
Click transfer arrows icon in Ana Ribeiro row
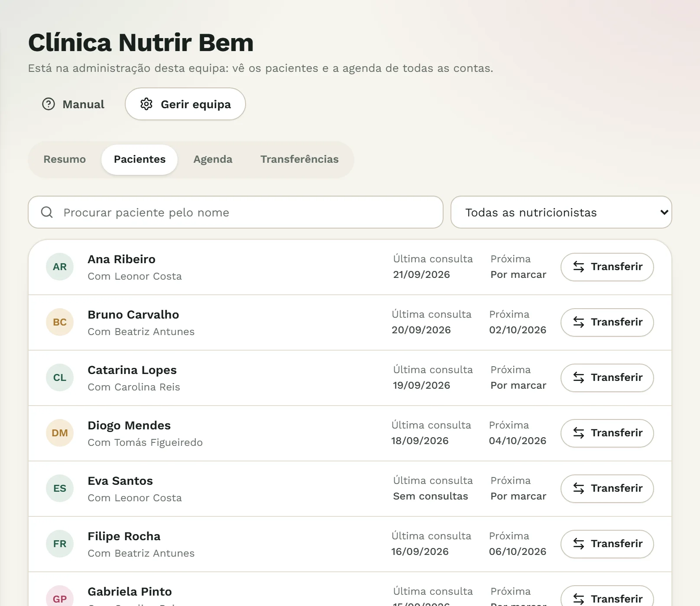(579, 267)
